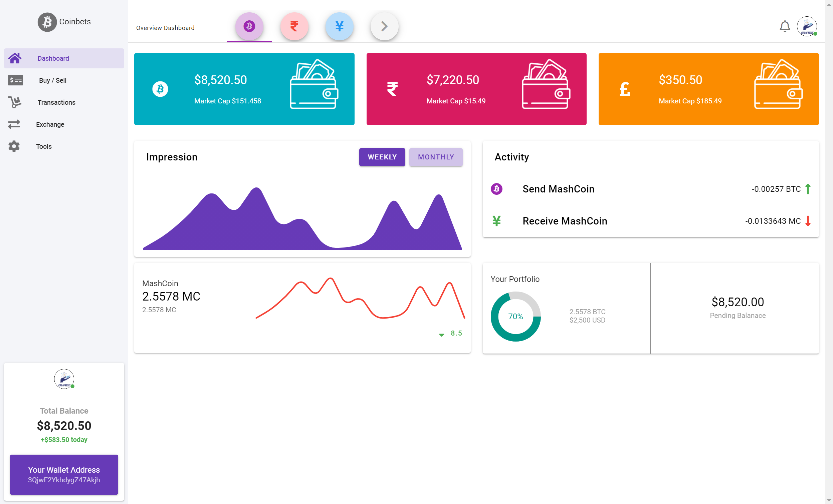Viewport: 833px width, 504px height.
Task: Open user avatar menu top right
Action: pyautogui.click(x=807, y=26)
